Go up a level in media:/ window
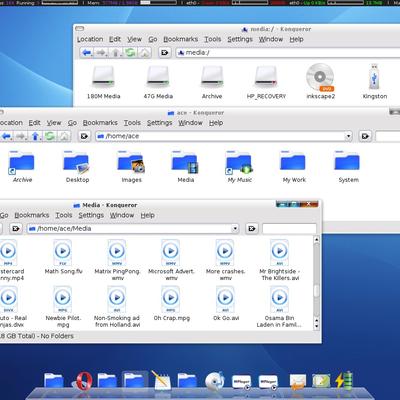400x400 pixels. click(116, 53)
